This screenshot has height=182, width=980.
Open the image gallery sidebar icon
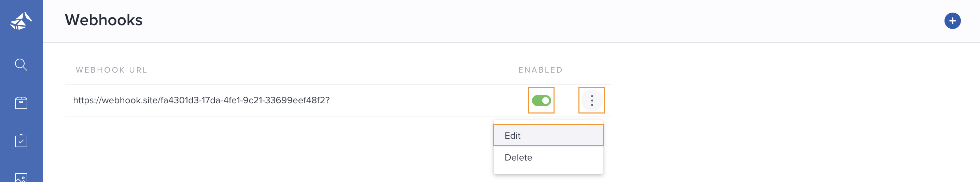coord(21,178)
